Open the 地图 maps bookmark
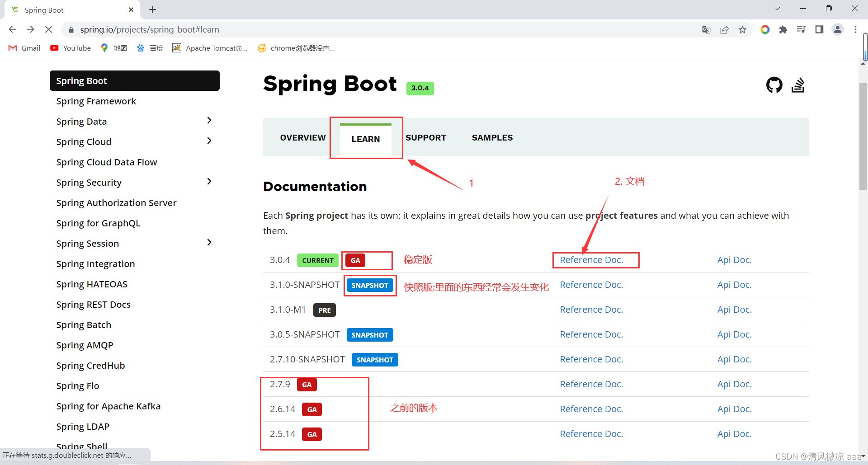Viewport: 868px width, 465px height. pos(114,48)
